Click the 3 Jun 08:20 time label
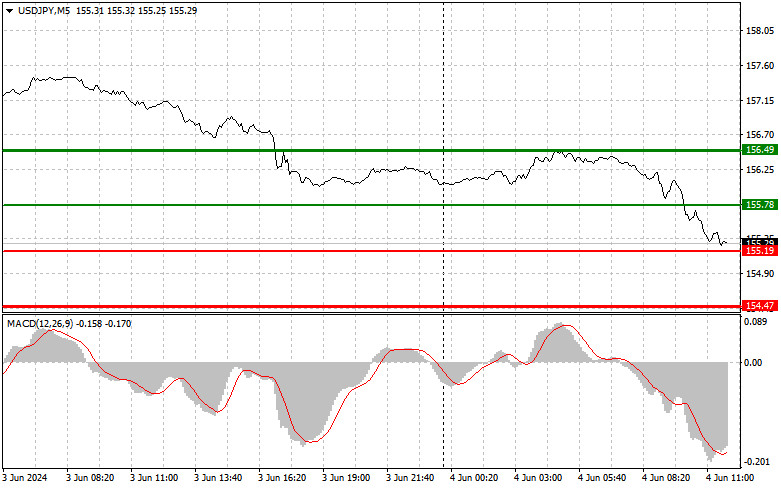The image size is (781, 489). pos(90,478)
